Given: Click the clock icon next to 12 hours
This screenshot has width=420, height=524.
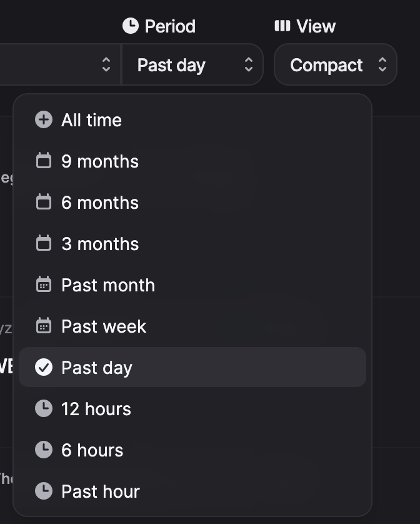Looking at the screenshot, I should (x=43, y=409).
